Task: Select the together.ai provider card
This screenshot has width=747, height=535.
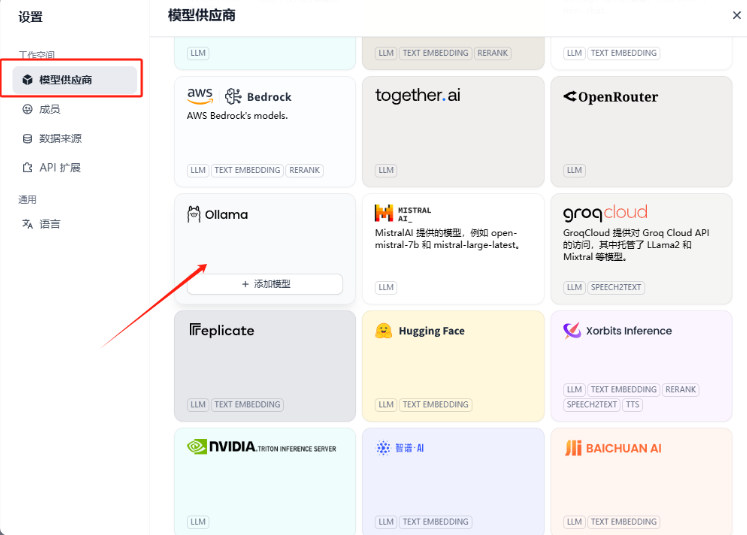Action: 453,131
